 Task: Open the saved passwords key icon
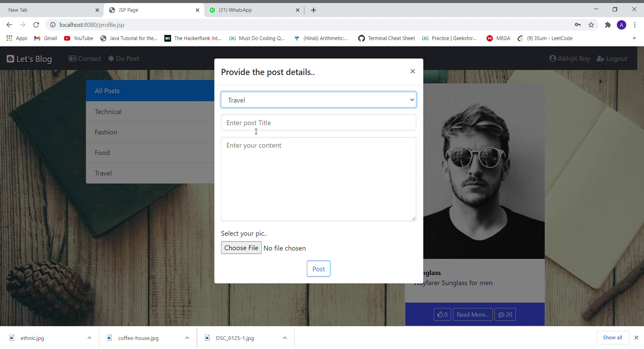578,25
